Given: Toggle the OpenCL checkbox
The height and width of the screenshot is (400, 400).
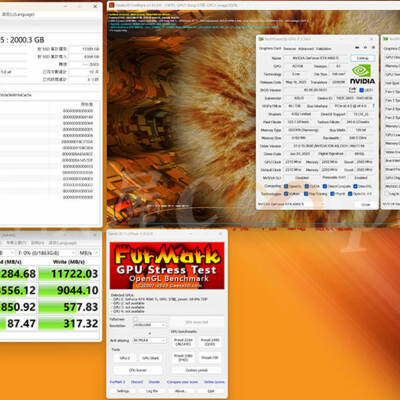Looking at the screenshot, I should pos(286,186).
